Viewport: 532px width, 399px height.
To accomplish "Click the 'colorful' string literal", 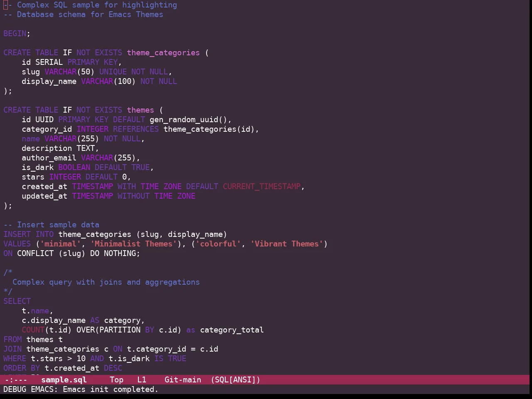I will pyautogui.click(x=218, y=244).
